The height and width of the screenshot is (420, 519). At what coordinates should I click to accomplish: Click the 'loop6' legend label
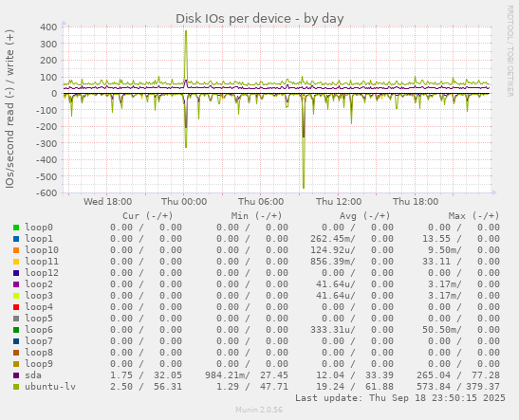[x=39, y=329]
